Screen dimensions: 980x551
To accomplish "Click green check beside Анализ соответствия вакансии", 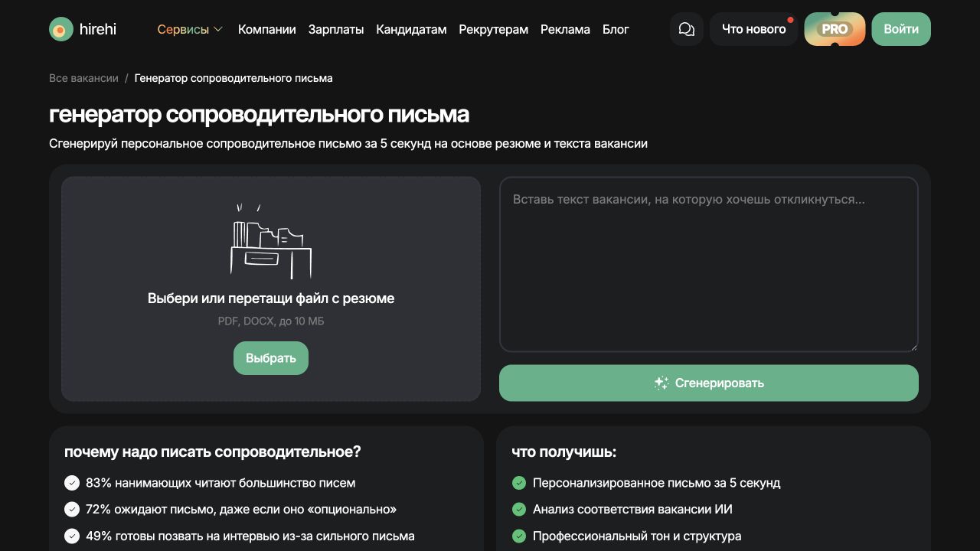I will [519, 509].
